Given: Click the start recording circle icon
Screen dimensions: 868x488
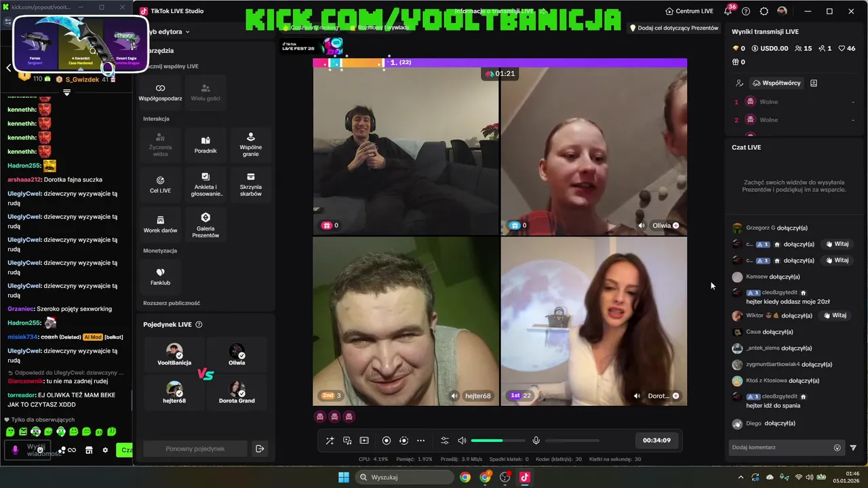Looking at the screenshot, I should pyautogui.click(x=387, y=441).
